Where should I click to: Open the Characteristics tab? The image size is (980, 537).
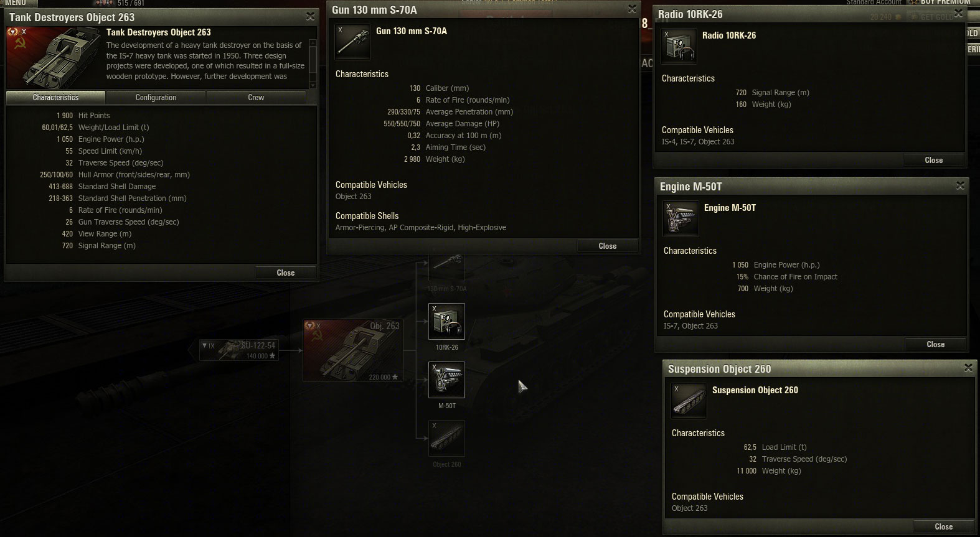pyautogui.click(x=55, y=98)
